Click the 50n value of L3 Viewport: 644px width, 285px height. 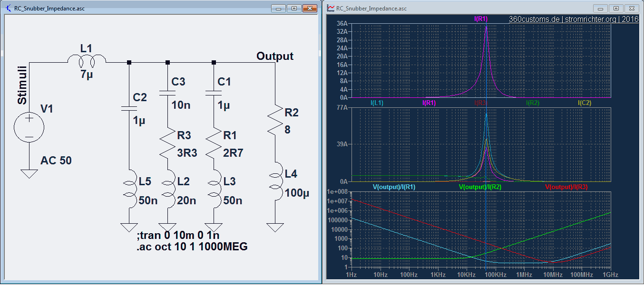point(233,200)
